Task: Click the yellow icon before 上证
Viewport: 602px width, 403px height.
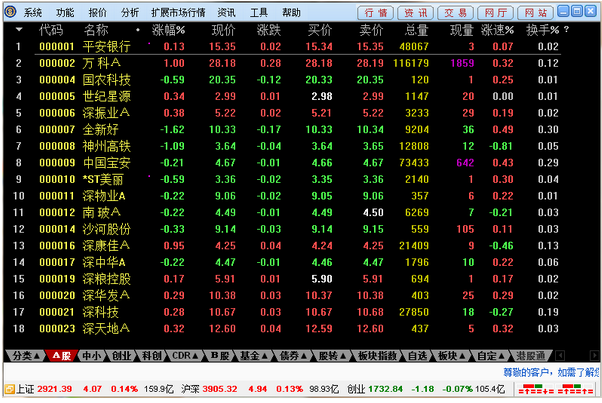Action: tap(10, 389)
